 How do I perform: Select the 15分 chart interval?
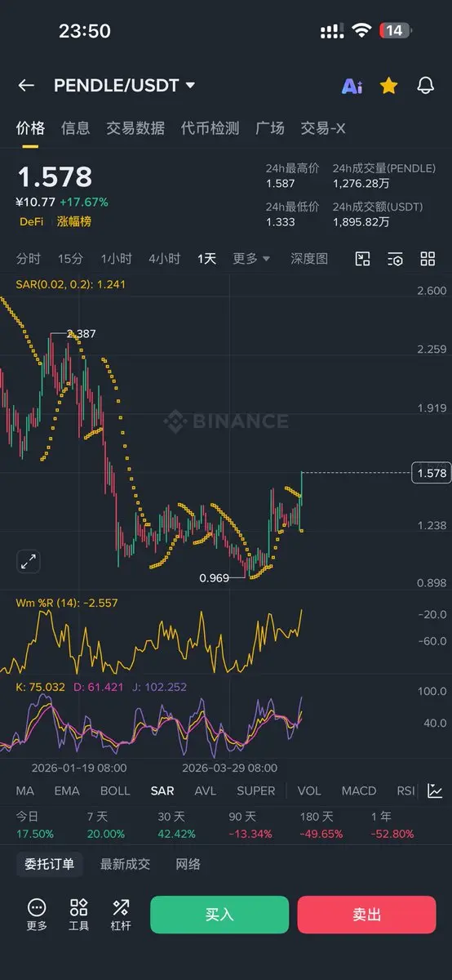[x=70, y=259]
